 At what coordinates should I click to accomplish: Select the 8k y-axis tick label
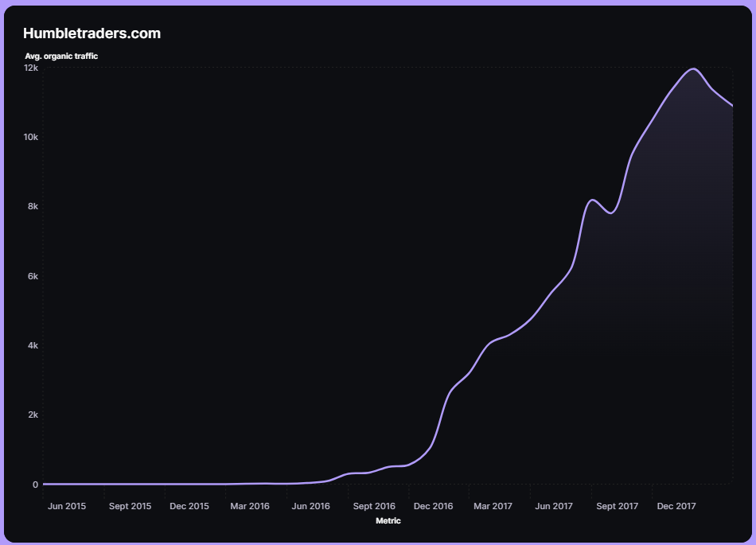click(33, 207)
